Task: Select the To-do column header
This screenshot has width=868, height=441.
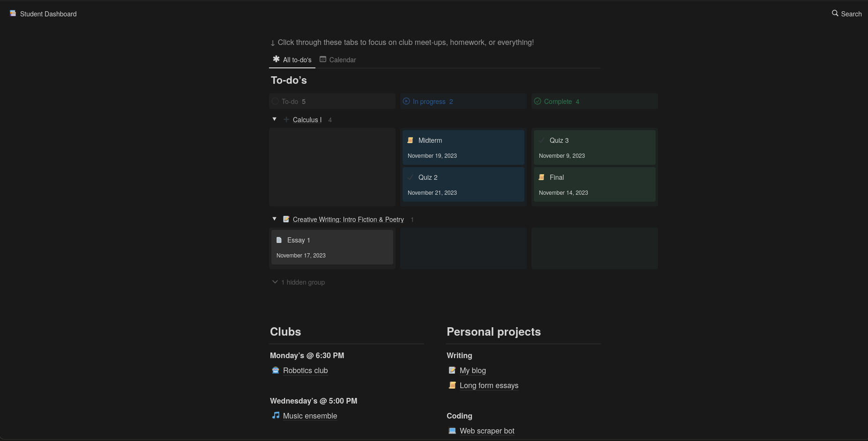Action: click(332, 102)
